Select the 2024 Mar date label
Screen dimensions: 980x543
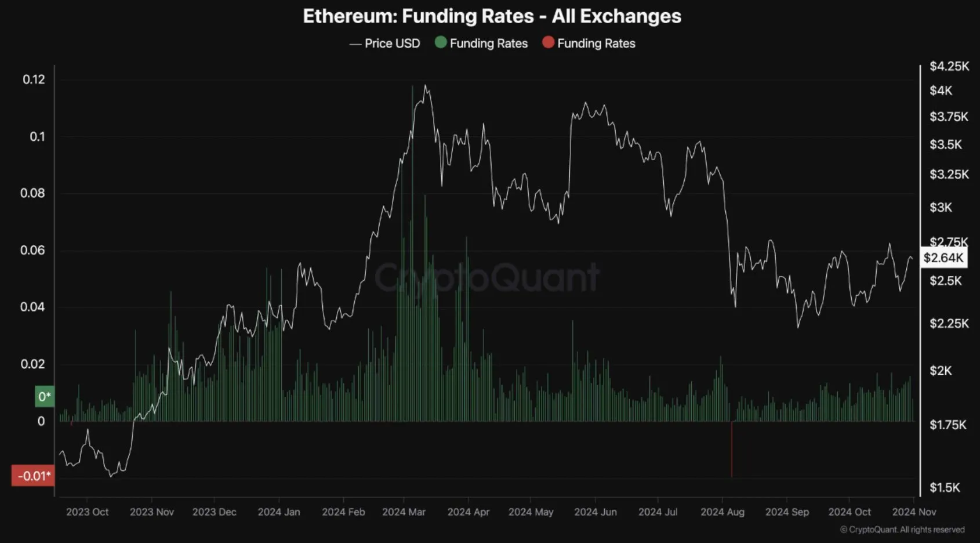tap(404, 512)
